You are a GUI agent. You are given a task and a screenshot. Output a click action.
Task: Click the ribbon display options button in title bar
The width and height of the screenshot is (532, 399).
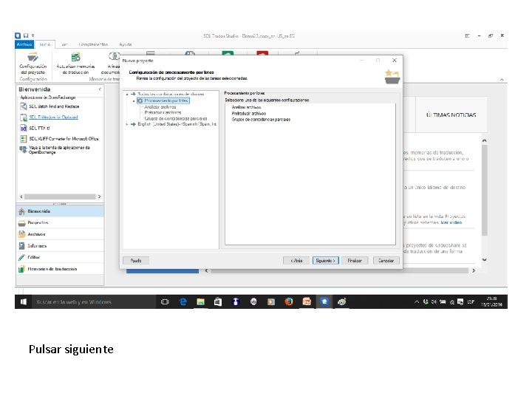coord(468,35)
